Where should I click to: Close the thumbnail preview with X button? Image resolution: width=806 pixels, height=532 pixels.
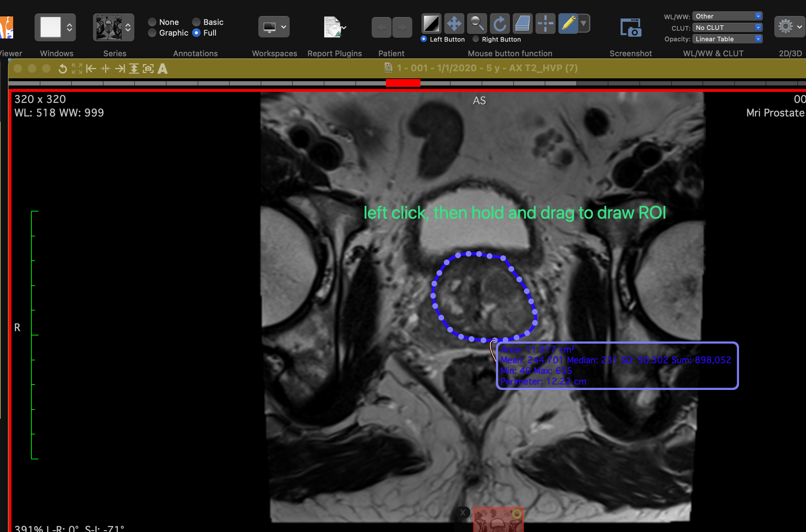tap(463, 513)
